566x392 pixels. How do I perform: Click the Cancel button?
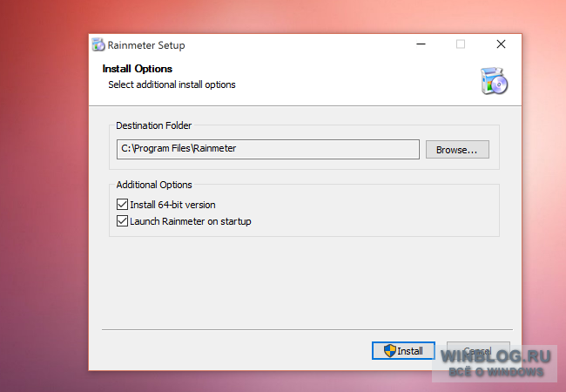[x=478, y=350]
